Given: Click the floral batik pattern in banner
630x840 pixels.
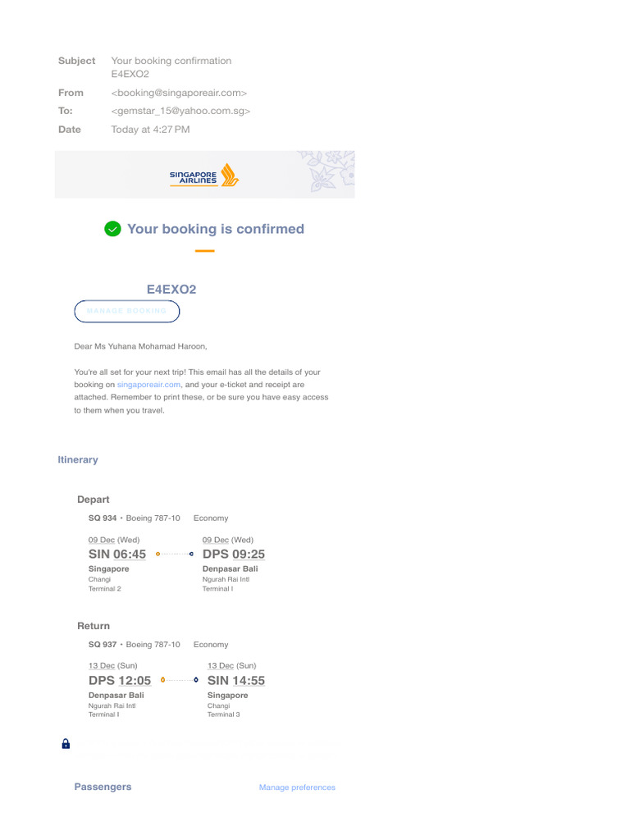Looking at the screenshot, I should [326, 171].
